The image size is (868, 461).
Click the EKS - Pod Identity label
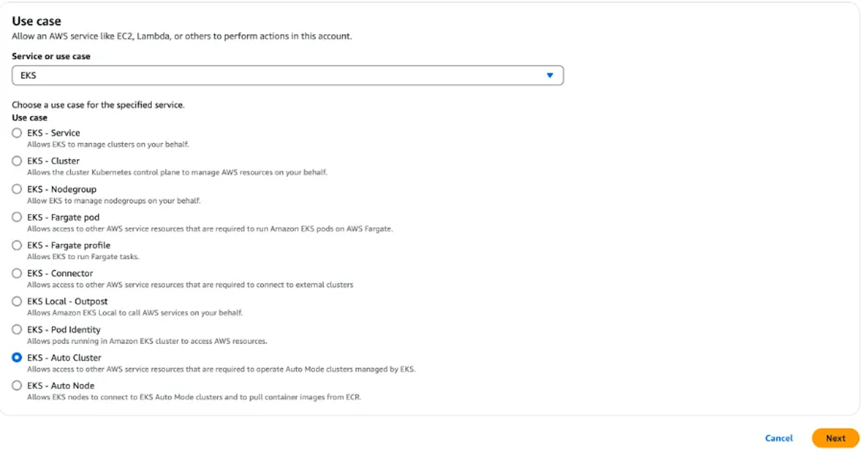pyautogui.click(x=64, y=330)
